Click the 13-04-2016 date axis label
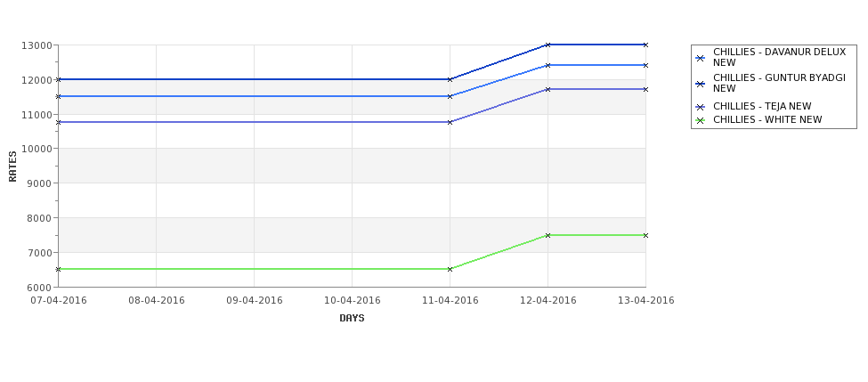The width and height of the screenshot is (868, 382). pos(645,301)
